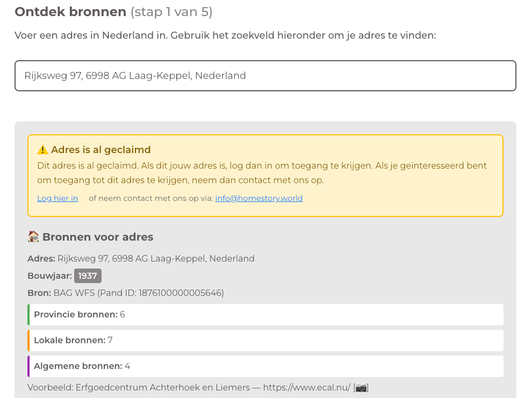Click the Adres line under Bronnen heading

[141, 259]
